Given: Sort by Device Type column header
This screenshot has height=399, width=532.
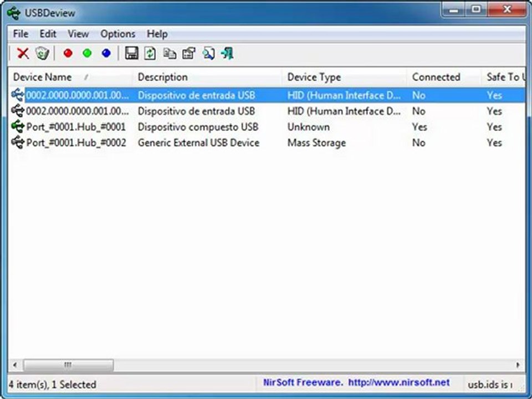Looking at the screenshot, I should (344, 77).
